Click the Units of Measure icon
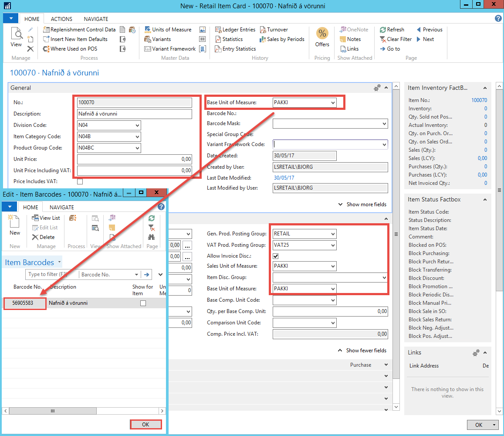Screen dimensions: 504x436 pos(148,30)
